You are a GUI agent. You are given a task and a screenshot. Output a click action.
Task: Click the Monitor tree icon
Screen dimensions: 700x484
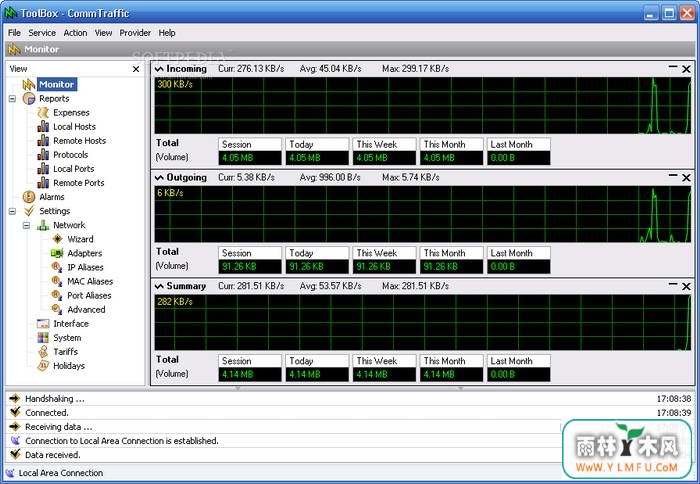pyautogui.click(x=29, y=84)
